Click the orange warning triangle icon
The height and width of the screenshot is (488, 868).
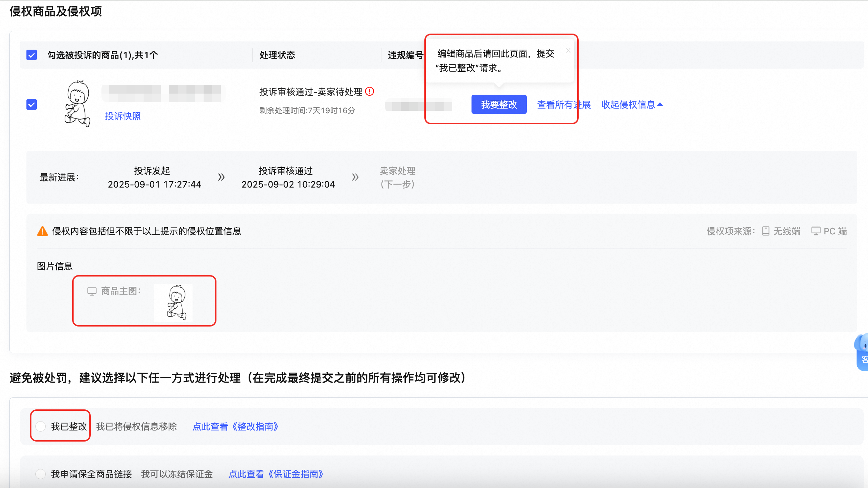[43, 231]
